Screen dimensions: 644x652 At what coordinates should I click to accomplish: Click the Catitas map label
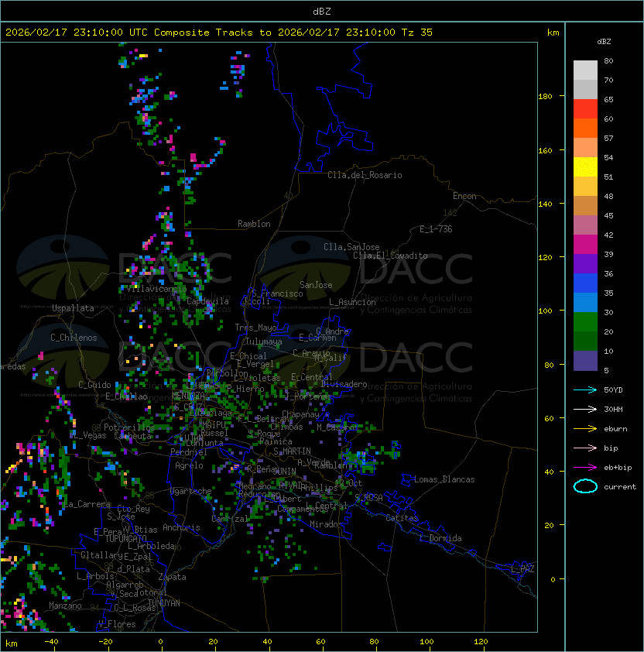pyautogui.click(x=402, y=518)
